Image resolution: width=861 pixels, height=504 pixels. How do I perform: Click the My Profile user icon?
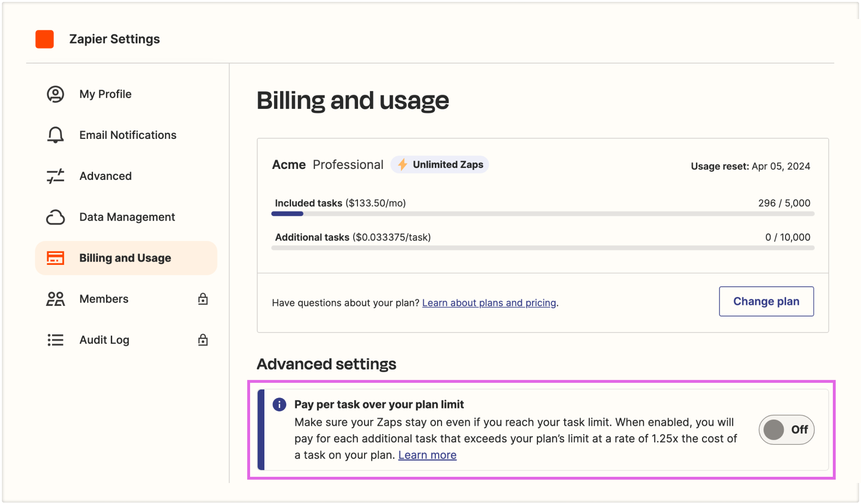55,94
